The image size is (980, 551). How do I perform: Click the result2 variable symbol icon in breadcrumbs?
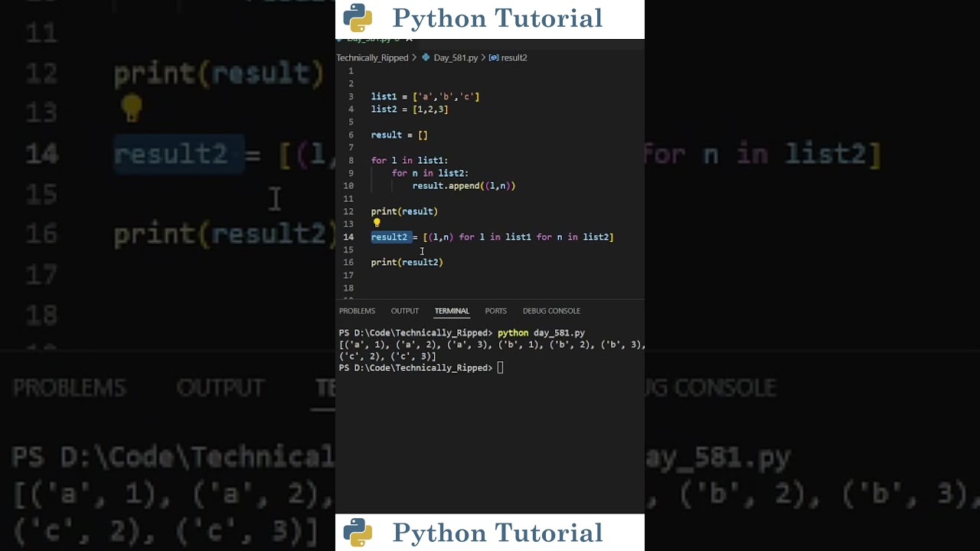coord(494,57)
